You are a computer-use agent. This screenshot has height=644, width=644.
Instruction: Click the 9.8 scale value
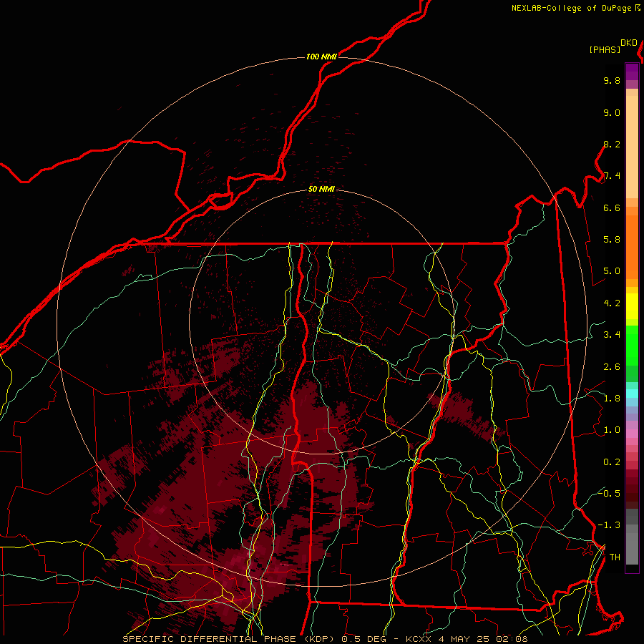coord(612,80)
